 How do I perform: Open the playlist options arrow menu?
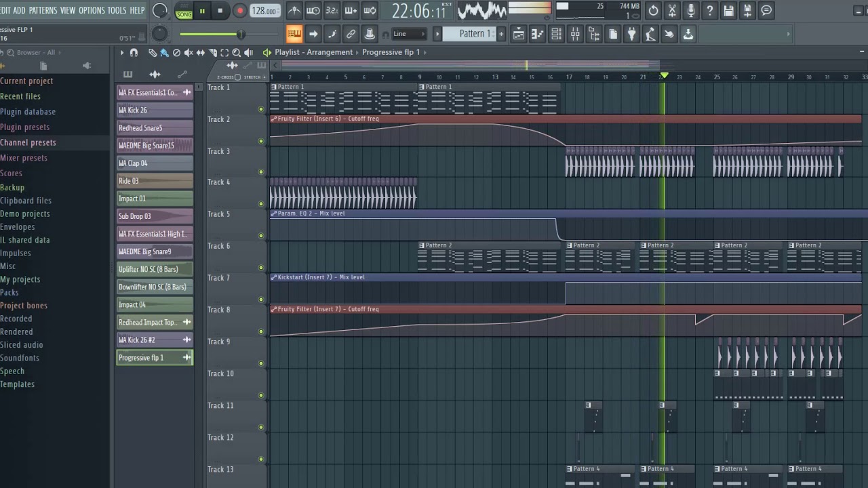[122, 52]
